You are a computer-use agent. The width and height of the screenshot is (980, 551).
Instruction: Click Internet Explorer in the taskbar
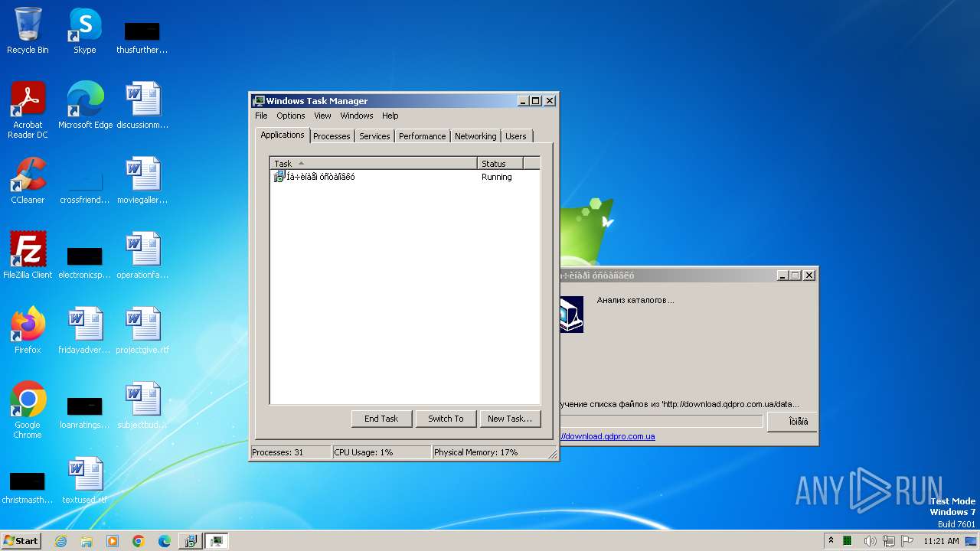point(61,541)
